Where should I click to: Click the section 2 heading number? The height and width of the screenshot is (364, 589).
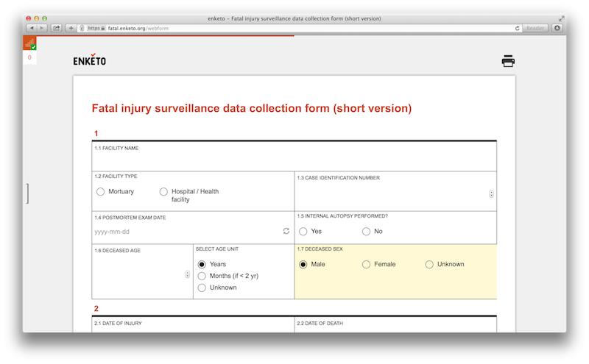pyautogui.click(x=96, y=308)
